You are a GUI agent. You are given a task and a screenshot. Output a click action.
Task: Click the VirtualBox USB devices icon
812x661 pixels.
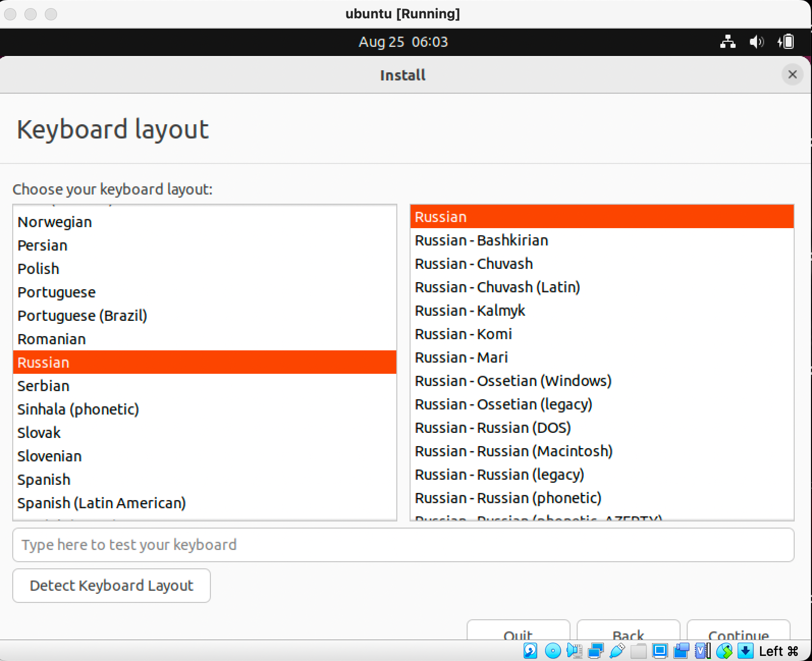click(617, 651)
